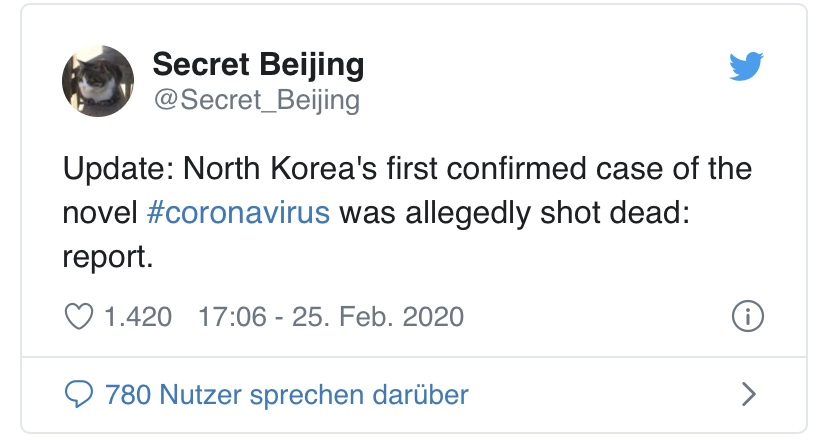Image resolution: width=828 pixels, height=440 pixels.
Task: Click the date 25. Feb. 2020
Action: pyautogui.click(x=378, y=317)
